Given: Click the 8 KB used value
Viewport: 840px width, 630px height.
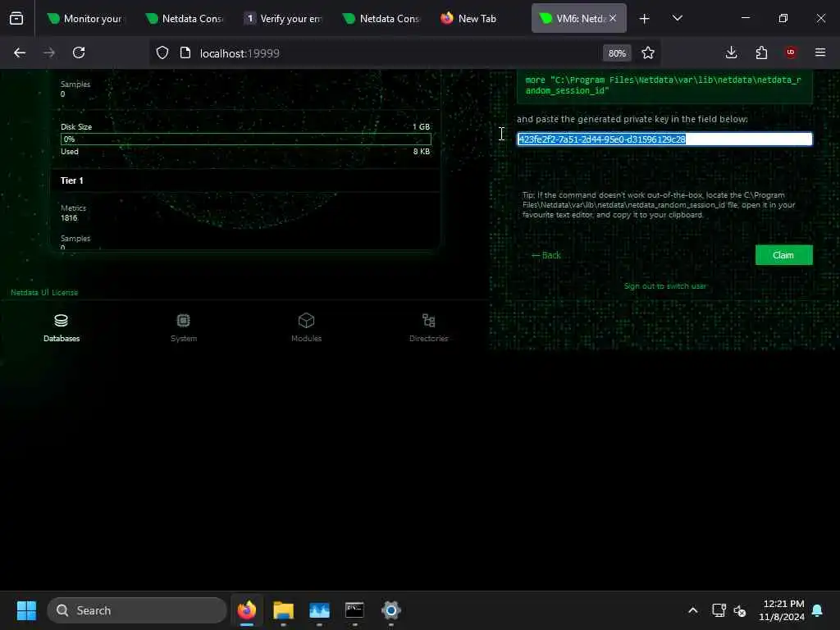Looking at the screenshot, I should [422, 152].
